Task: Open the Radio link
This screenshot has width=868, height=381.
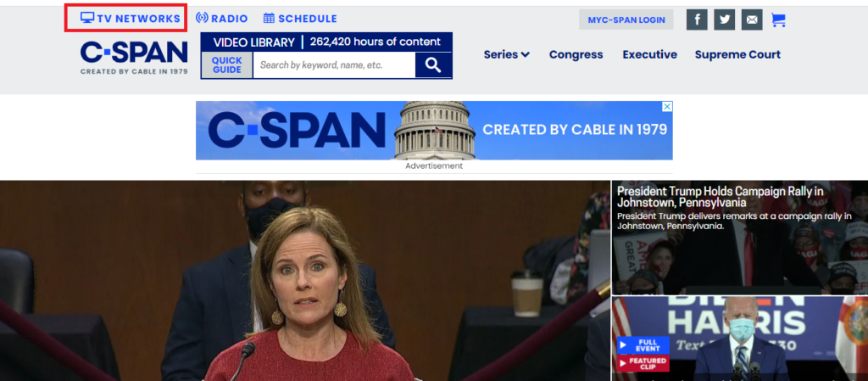Action: click(x=222, y=19)
